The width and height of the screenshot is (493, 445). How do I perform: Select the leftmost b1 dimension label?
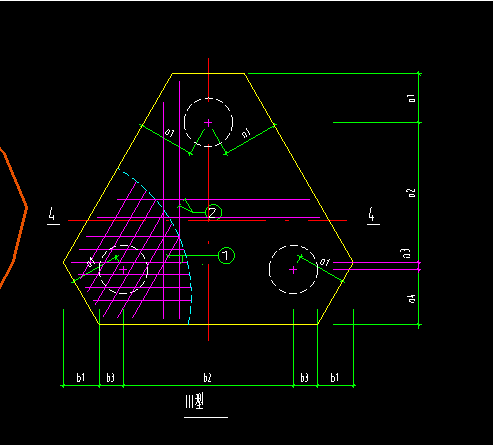tap(81, 377)
